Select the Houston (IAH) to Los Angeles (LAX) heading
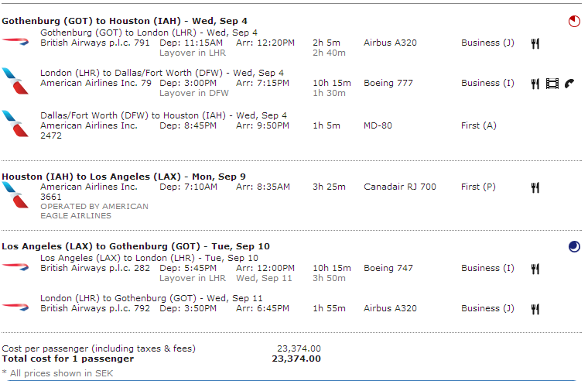 coord(124,177)
